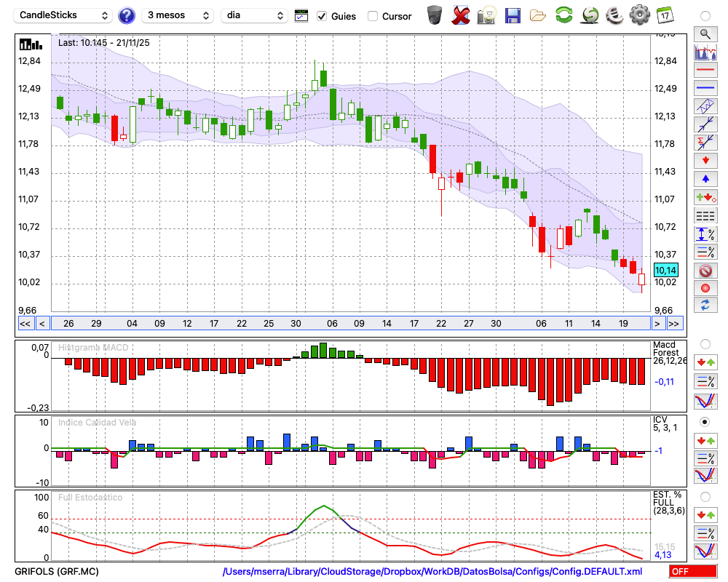Expand the 3 mesos period dropdown

click(177, 15)
